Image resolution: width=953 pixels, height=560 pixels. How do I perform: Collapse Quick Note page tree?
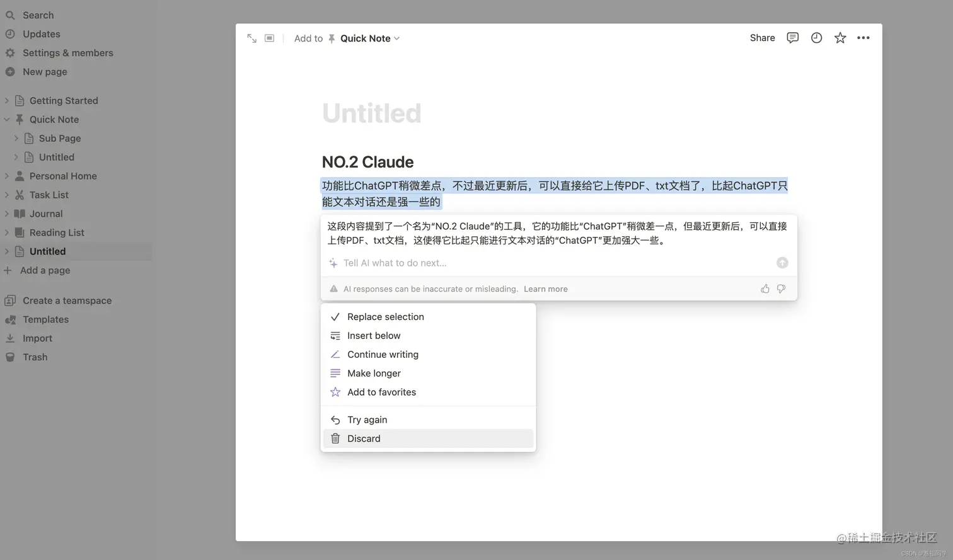tap(7, 120)
